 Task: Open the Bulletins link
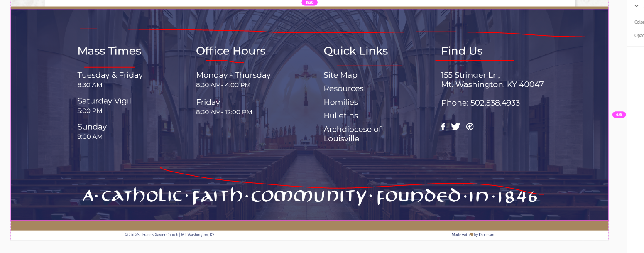pos(340,115)
